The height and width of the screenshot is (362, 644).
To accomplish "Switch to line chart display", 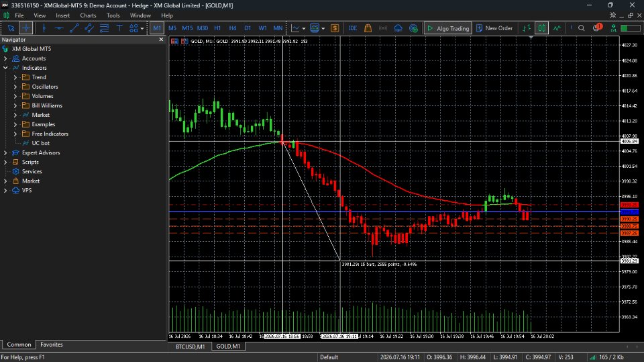I will 557,28.
